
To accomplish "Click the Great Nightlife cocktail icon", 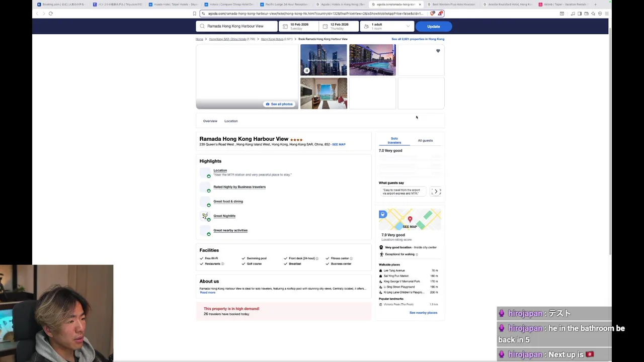I will tap(205, 216).
